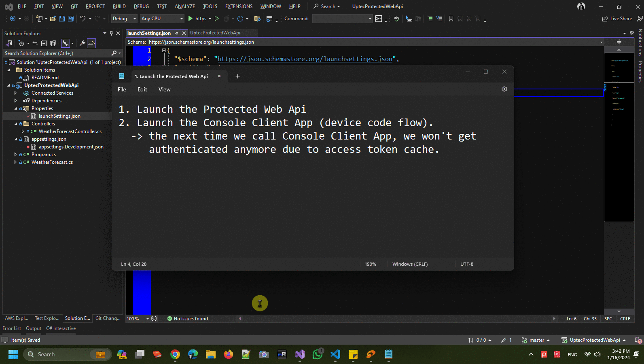Switch to the UptecProtectedWebApi editor tab

point(215,33)
